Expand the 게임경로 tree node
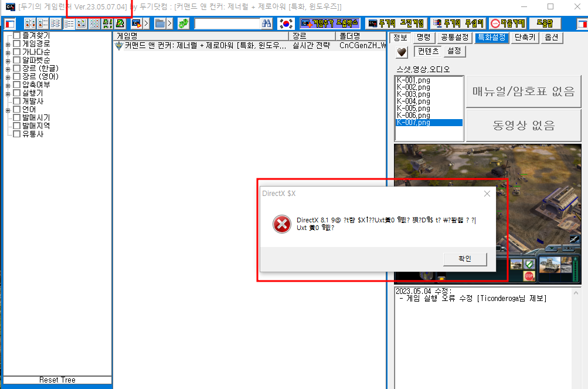 8,45
